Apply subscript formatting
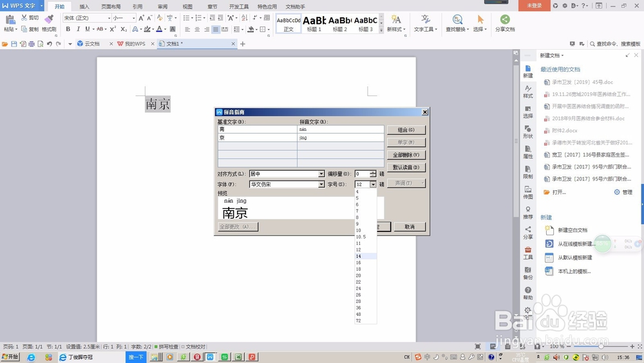 click(x=123, y=29)
